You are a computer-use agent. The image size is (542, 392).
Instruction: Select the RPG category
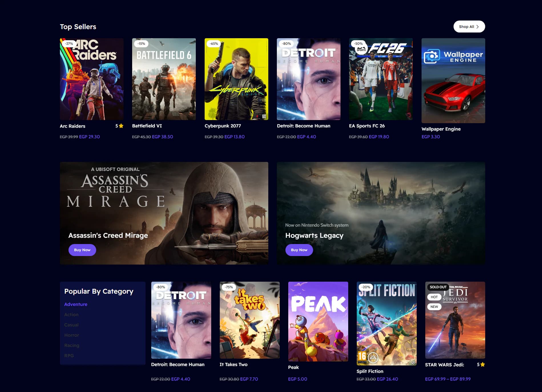click(69, 356)
